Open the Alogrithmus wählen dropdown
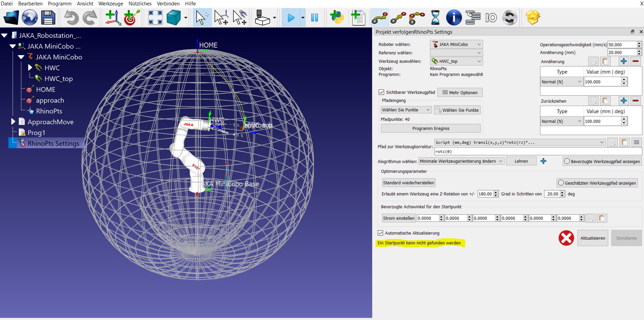This screenshot has width=644, height=320. click(461, 161)
